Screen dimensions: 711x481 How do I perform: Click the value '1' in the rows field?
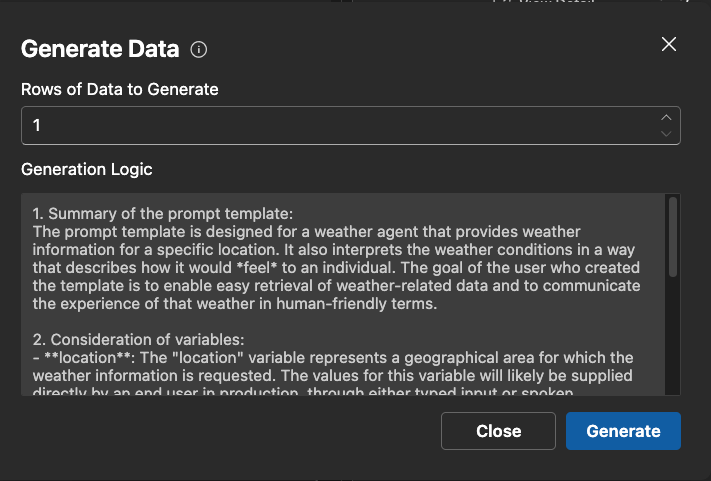coord(37,126)
